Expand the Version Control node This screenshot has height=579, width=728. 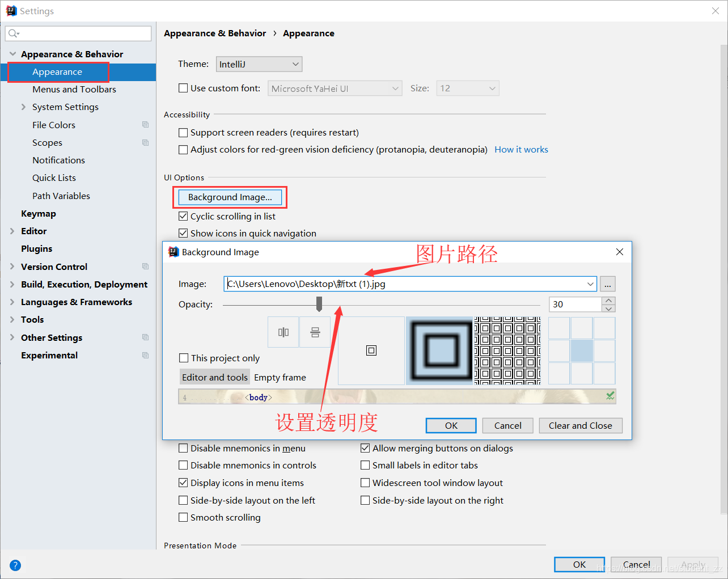(12, 267)
